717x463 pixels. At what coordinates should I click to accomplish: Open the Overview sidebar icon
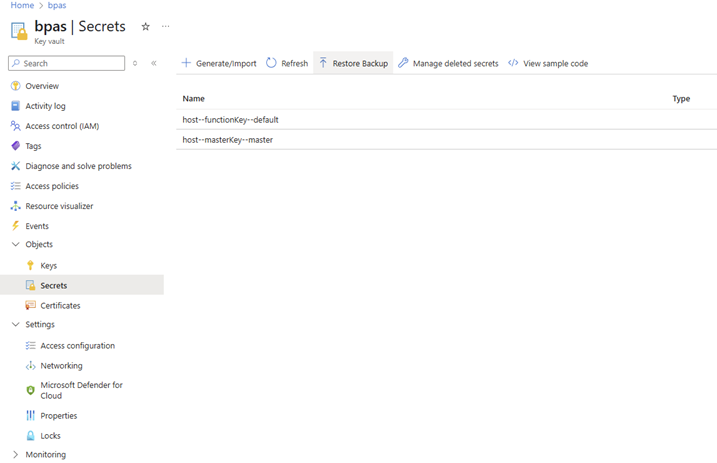16,86
